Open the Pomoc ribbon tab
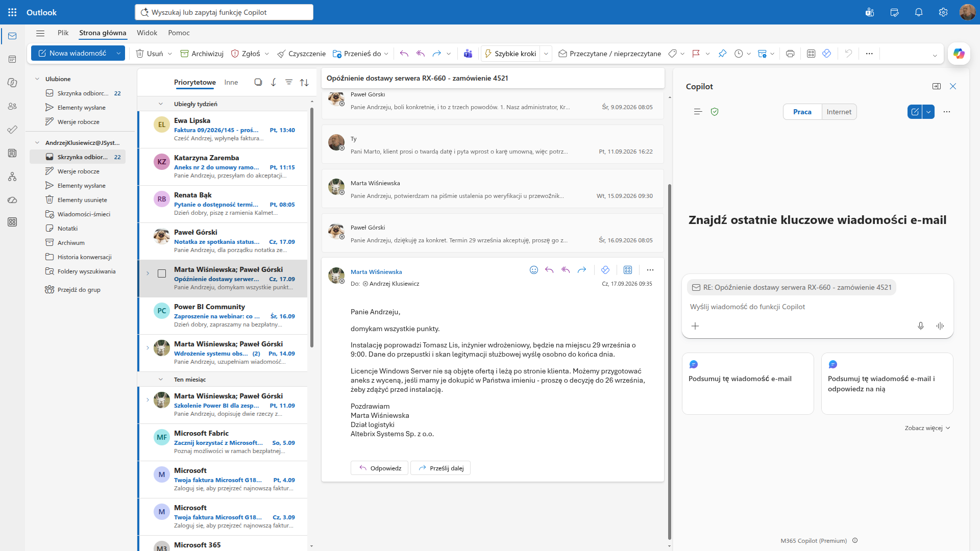 click(x=179, y=33)
